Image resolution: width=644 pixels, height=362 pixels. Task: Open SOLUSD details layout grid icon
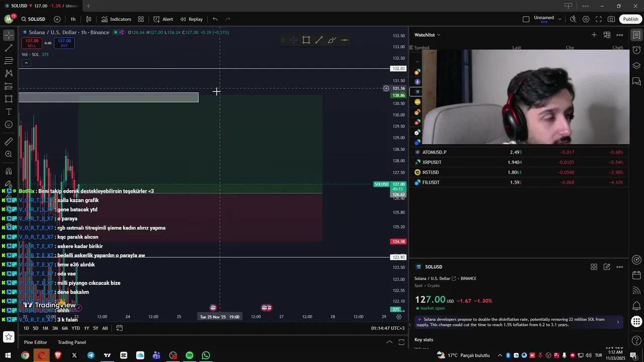tap(594, 267)
